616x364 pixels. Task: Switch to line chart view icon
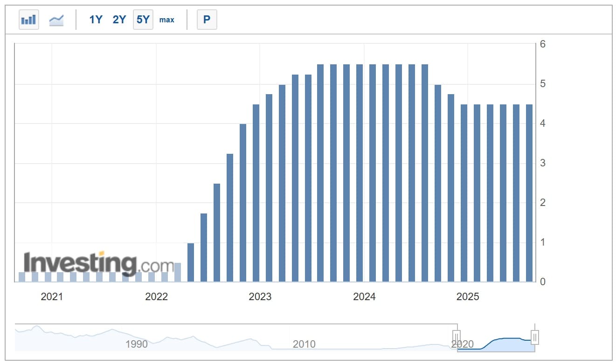click(56, 20)
